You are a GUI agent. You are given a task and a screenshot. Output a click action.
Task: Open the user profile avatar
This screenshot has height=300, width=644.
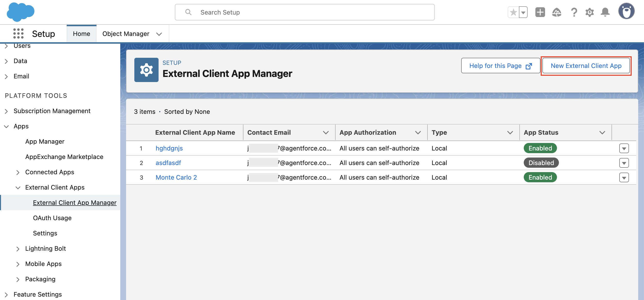[626, 11]
